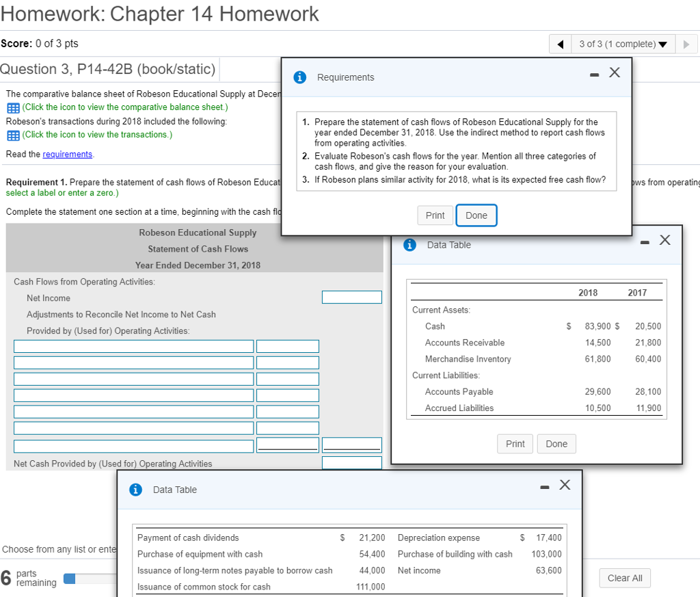Click info icon in Requirements dialog
This screenshot has width=700, height=597.
pyautogui.click(x=300, y=77)
